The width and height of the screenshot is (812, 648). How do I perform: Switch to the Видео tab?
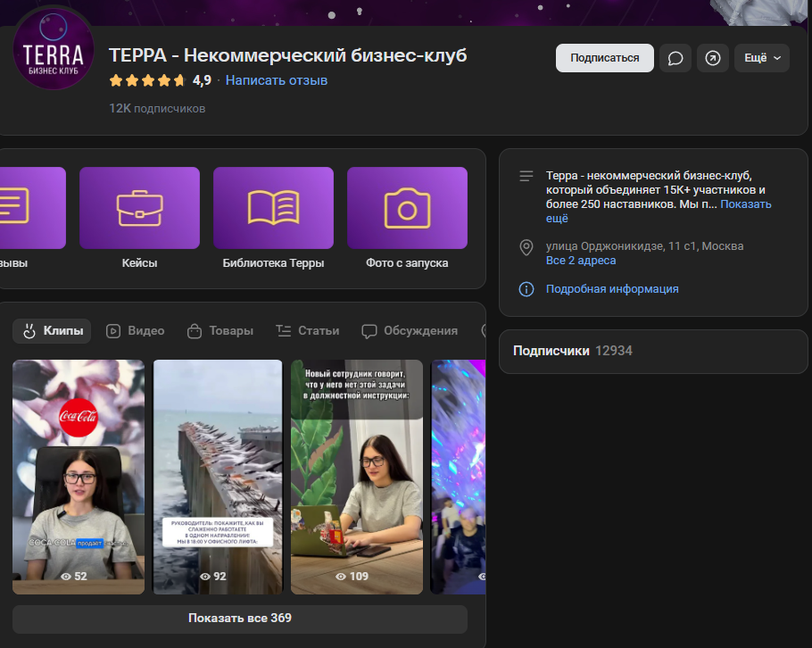136,331
